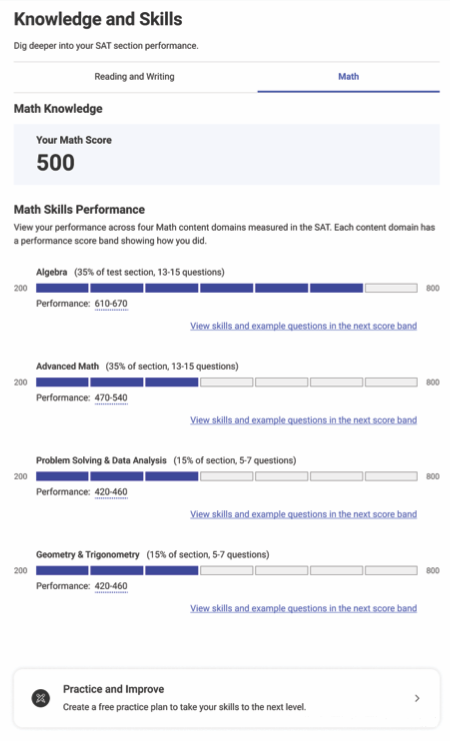
Task: Switch to Reading and Writing tab
Action: click(135, 77)
